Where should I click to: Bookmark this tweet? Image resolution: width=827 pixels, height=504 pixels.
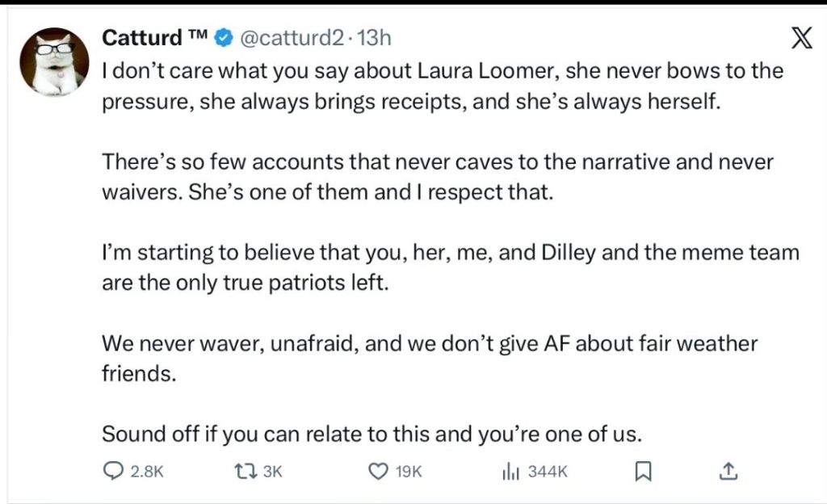click(643, 472)
